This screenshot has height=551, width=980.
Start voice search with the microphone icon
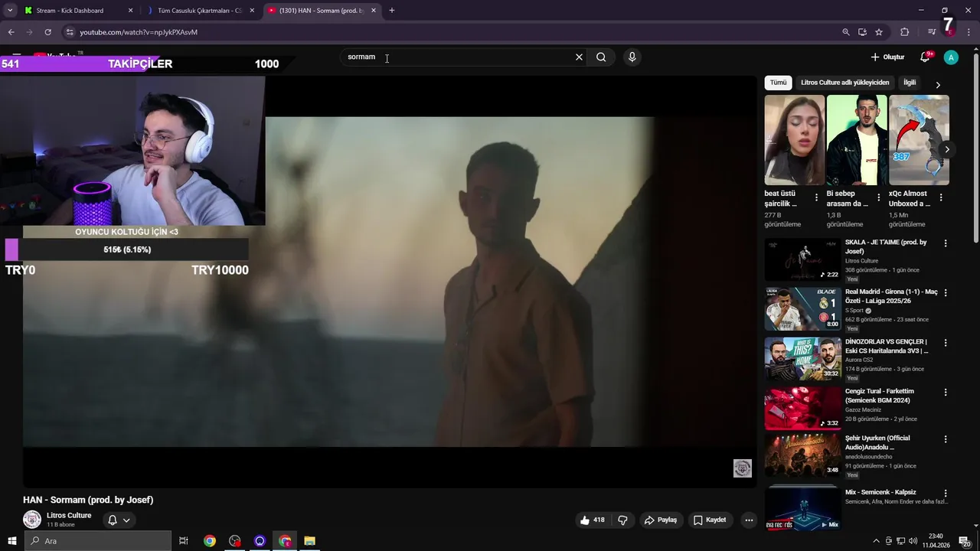(x=632, y=57)
